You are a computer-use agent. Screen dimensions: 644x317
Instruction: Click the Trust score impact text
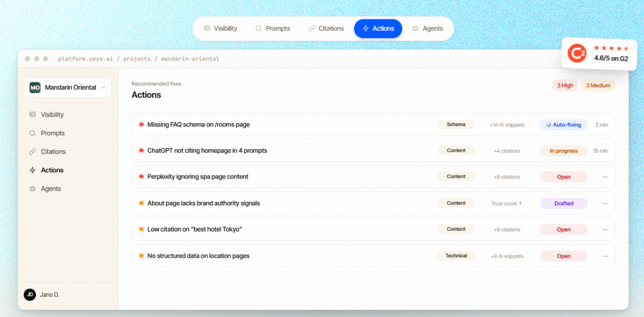(x=507, y=204)
